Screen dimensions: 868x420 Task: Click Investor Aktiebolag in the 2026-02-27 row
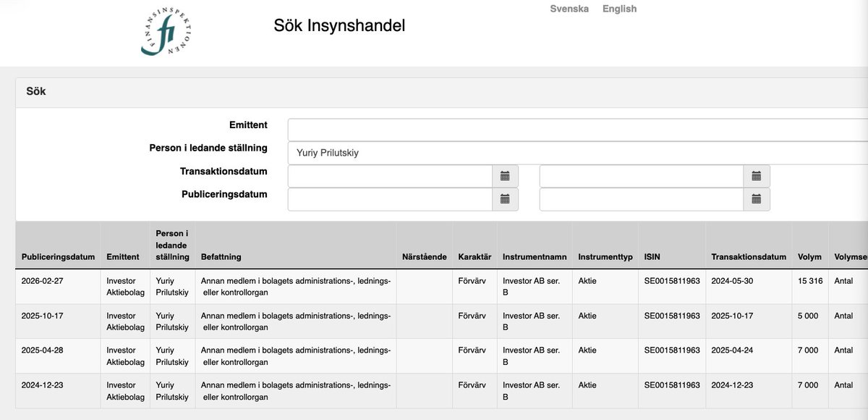125,287
